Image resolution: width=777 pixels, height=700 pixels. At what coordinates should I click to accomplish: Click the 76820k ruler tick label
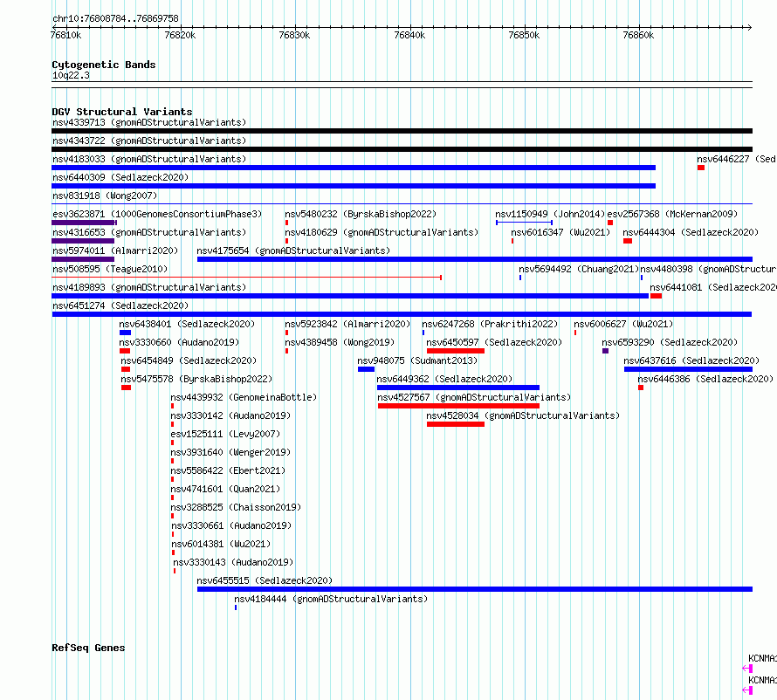[x=180, y=35]
